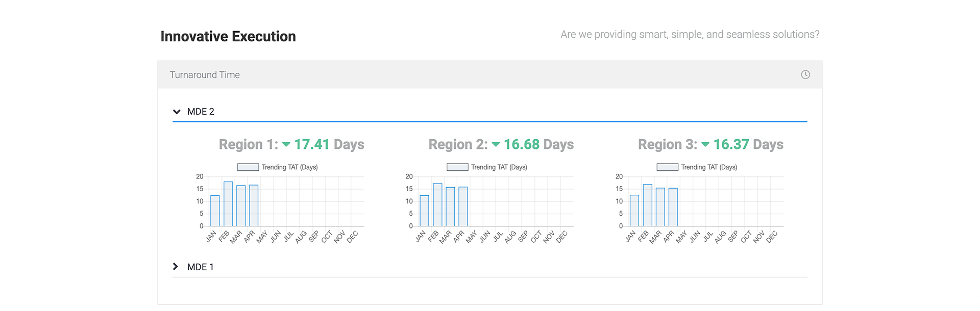
Task: Click the FEB bar in Region 1 chart
Action: pyautogui.click(x=228, y=204)
